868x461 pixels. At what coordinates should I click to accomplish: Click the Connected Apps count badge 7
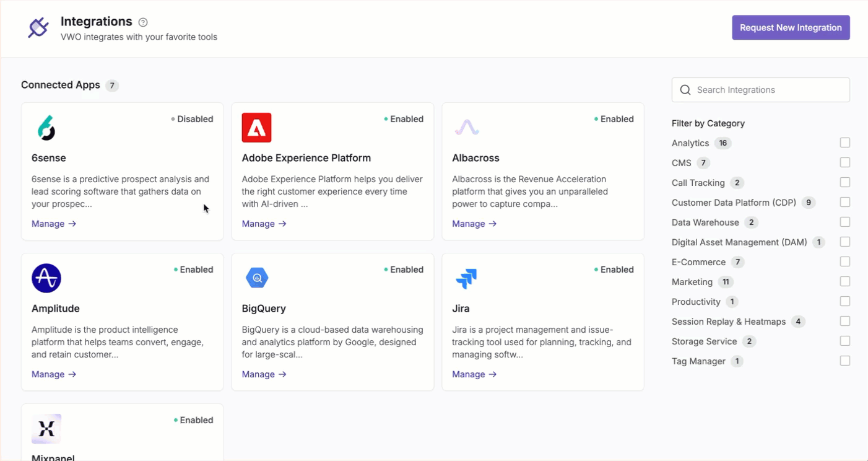pos(112,86)
